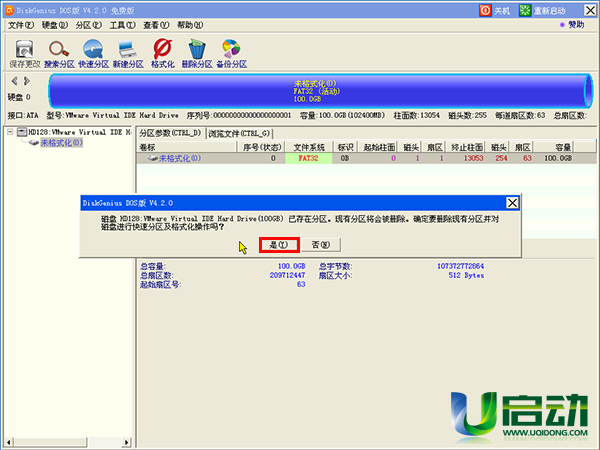Open the 分区 menu
This screenshot has height=450, width=600.
(x=88, y=25)
